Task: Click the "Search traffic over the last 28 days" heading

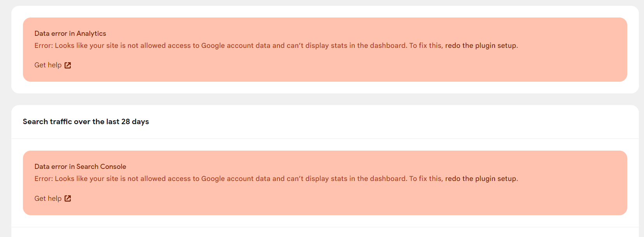Action: coord(86,121)
